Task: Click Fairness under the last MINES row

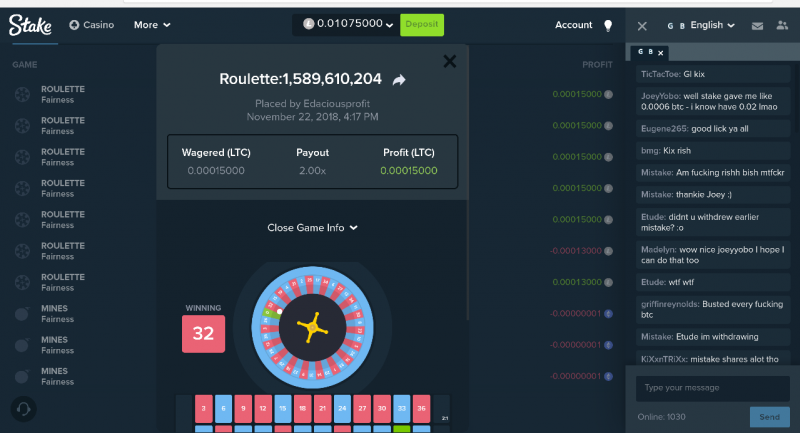Action: [58, 382]
